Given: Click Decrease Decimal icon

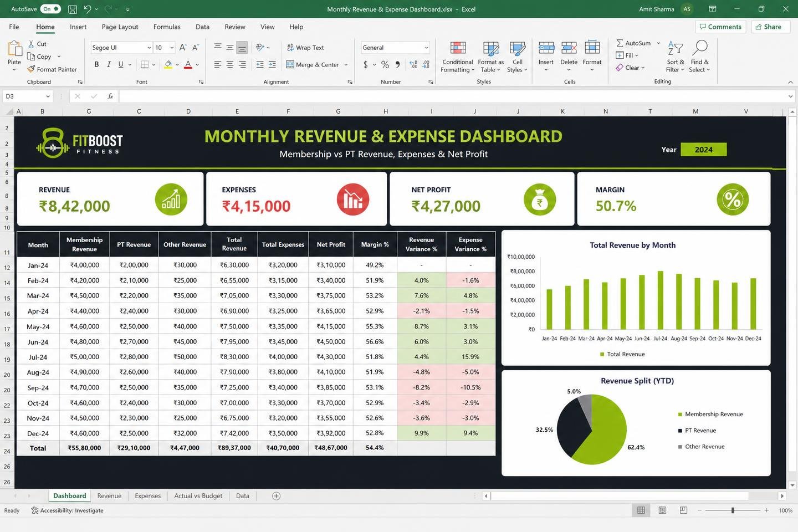Looking at the screenshot, I should pos(426,64).
